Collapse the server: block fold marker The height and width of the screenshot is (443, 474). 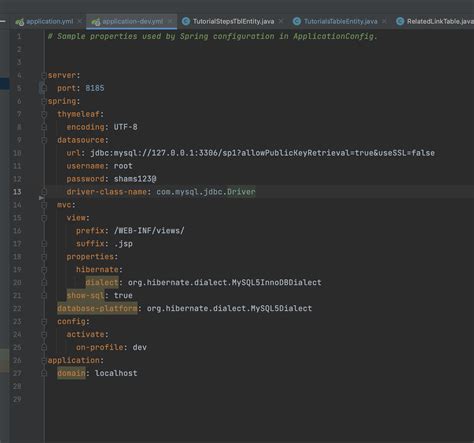coord(44,76)
